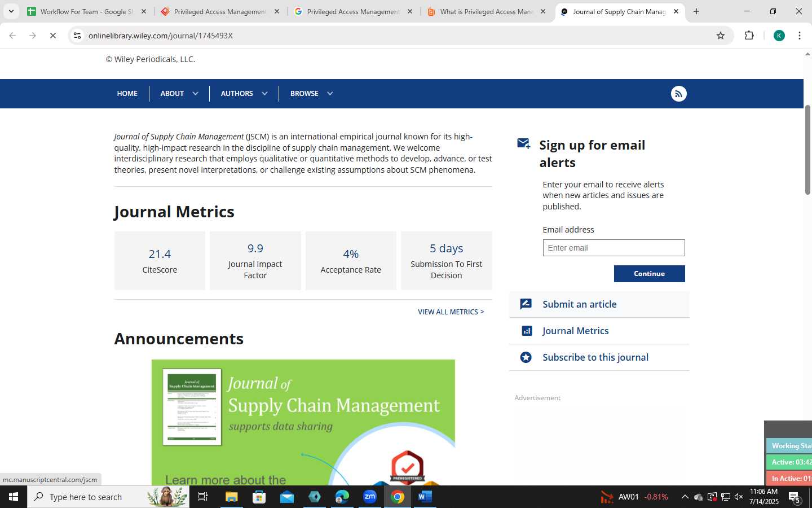Switch to Workflow For Team Google Sheets tab
Image resolution: width=812 pixels, height=508 pixels.
point(86,11)
